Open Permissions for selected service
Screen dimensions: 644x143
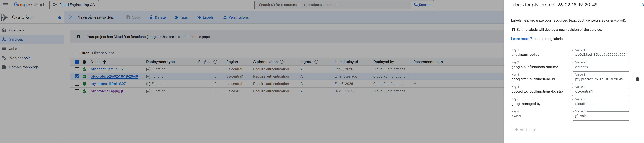tap(236, 17)
